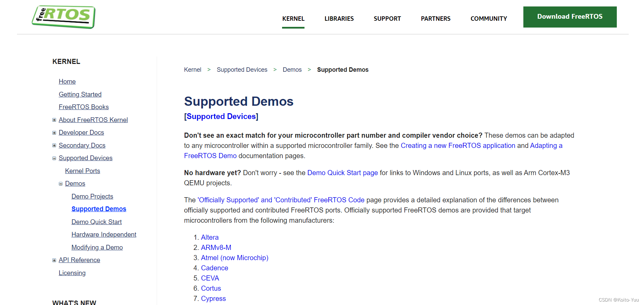The height and width of the screenshot is (305, 644).
Task: Select the COMMUNITY navigation item
Action: point(488,19)
